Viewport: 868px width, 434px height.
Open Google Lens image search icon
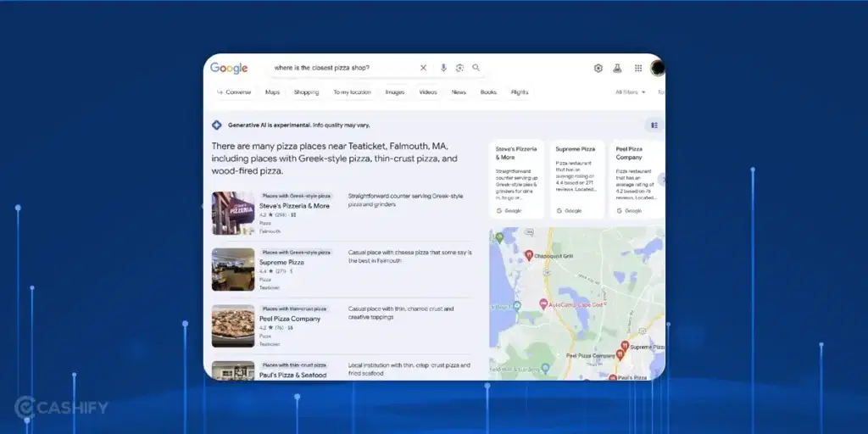[459, 68]
